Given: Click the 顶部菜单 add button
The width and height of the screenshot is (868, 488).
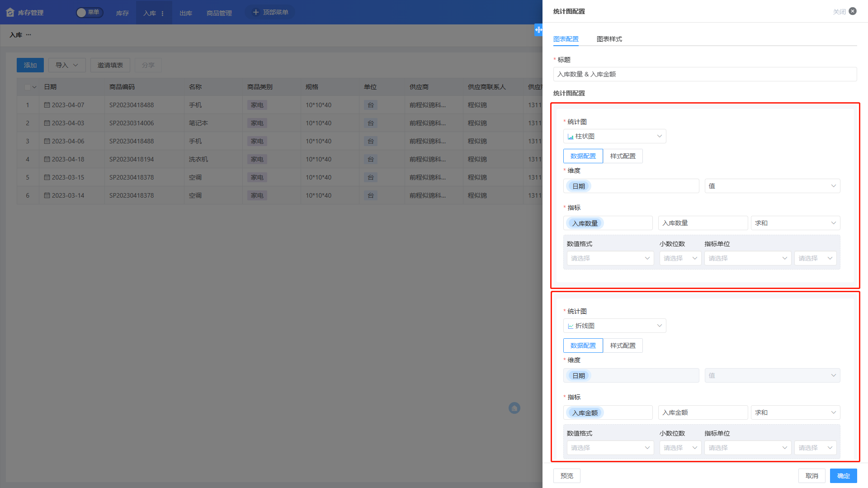Looking at the screenshot, I should 270,12.
